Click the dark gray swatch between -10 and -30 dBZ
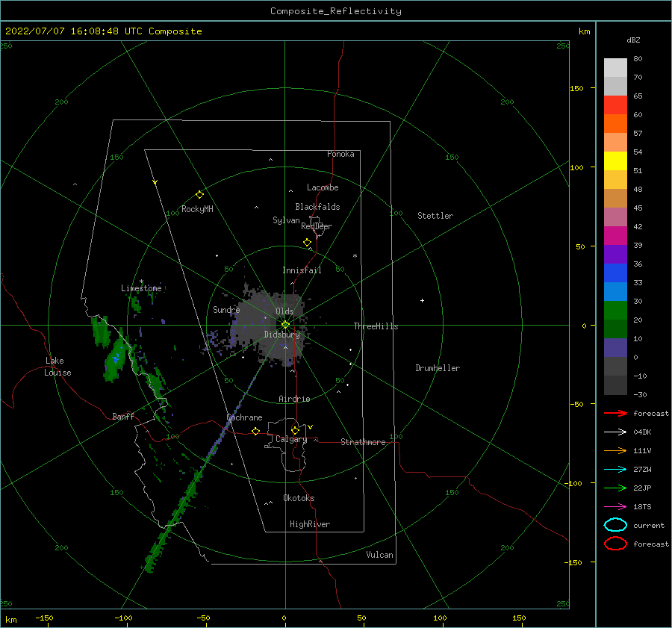 (615, 385)
